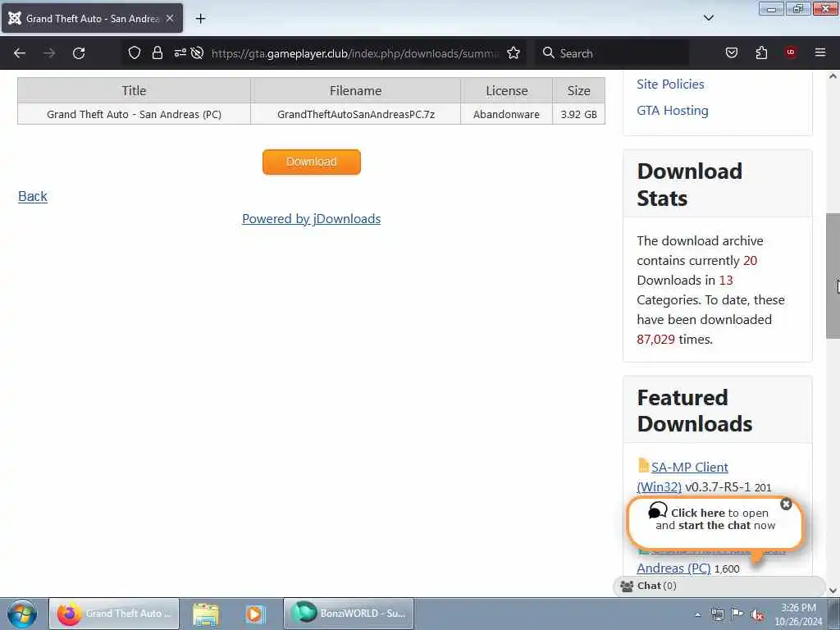Click the network tray icon
Image resolution: width=840 pixels, height=630 pixels.
[717, 614]
